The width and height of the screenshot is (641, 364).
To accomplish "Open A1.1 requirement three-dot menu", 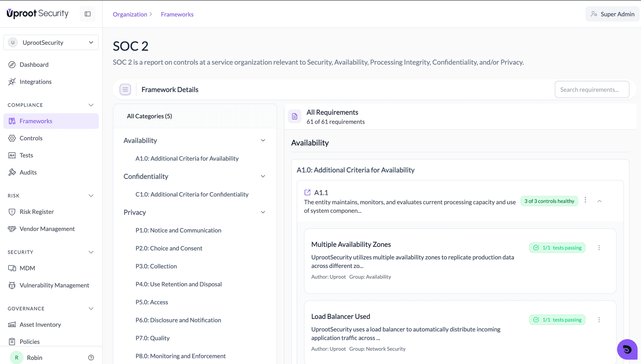I will (x=585, y=200).
